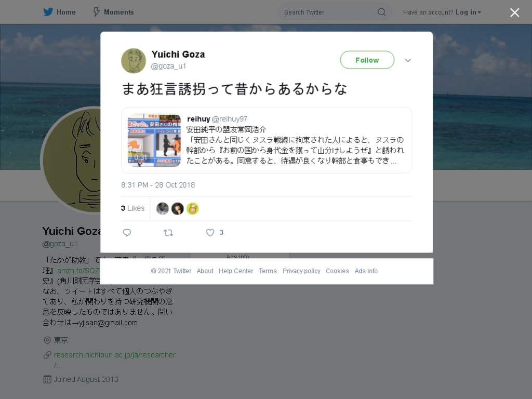Expand the tweet options chevron
This screenshot has width=532, height=399.
coord(408,60)
